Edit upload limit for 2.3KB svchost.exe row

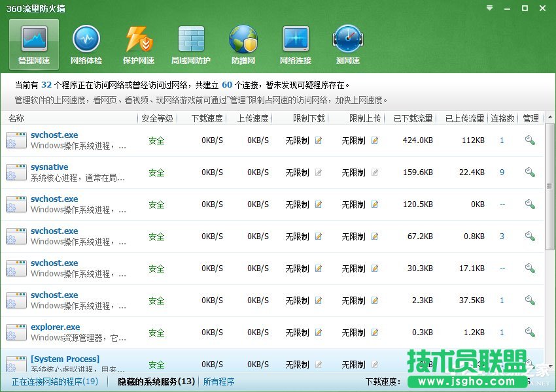pos(374,301)
